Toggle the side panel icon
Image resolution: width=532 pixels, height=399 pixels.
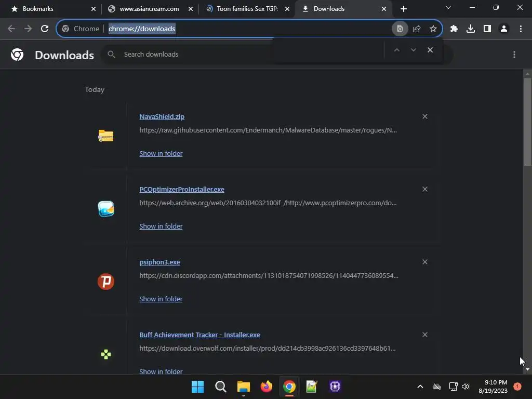(487, 29)
